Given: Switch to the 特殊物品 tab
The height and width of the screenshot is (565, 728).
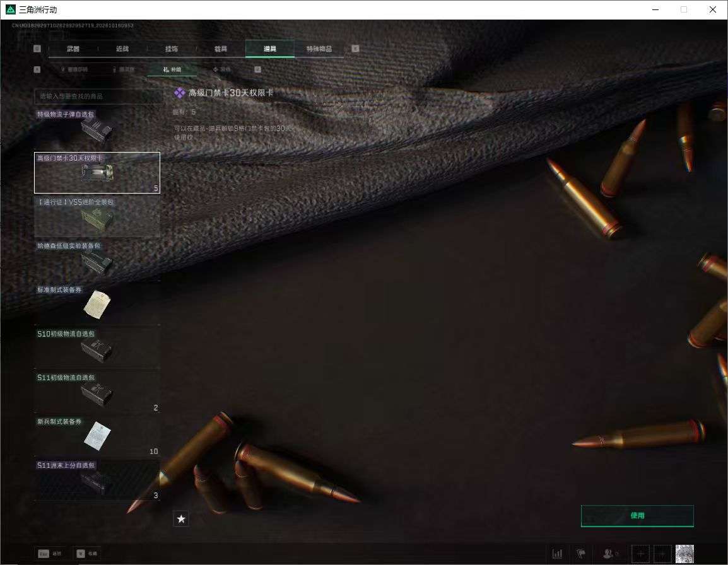Looking at the screenshot, I should point(319,49).
